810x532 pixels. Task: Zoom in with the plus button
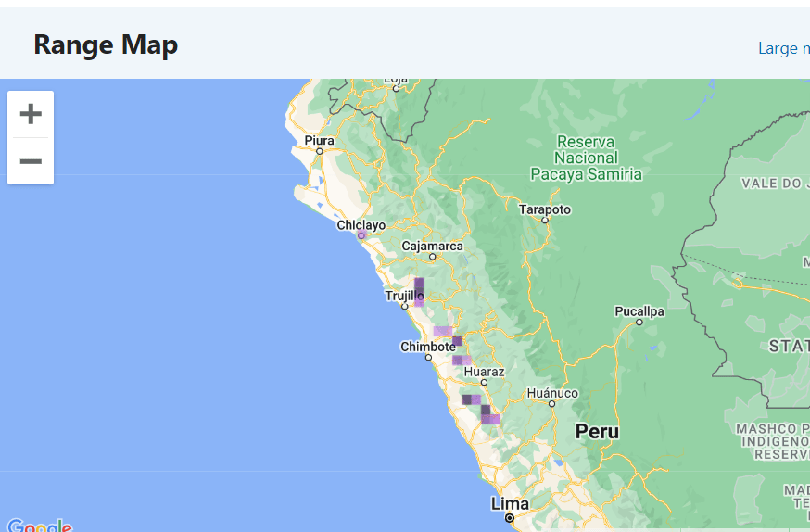coord(31,114)
